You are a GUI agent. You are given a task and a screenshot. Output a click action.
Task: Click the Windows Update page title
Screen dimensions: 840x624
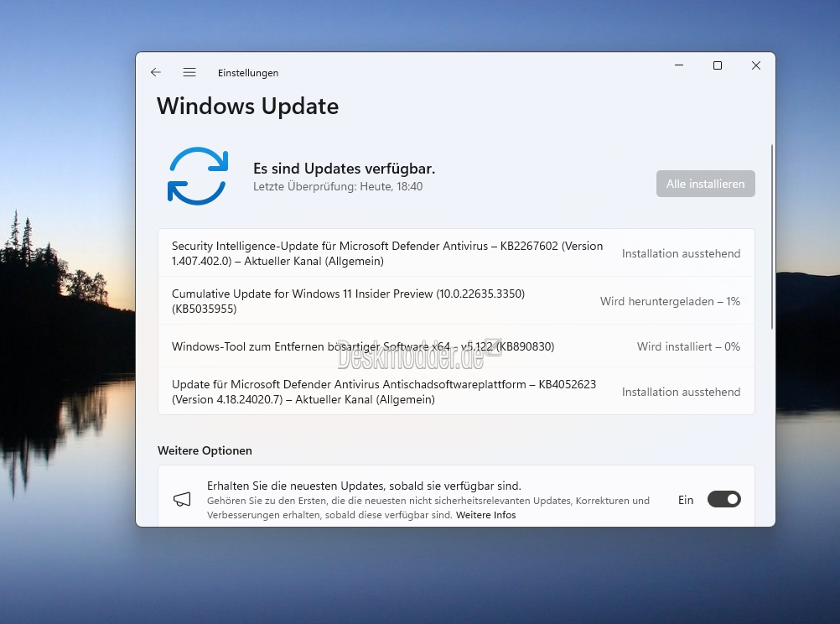[247, 107]
